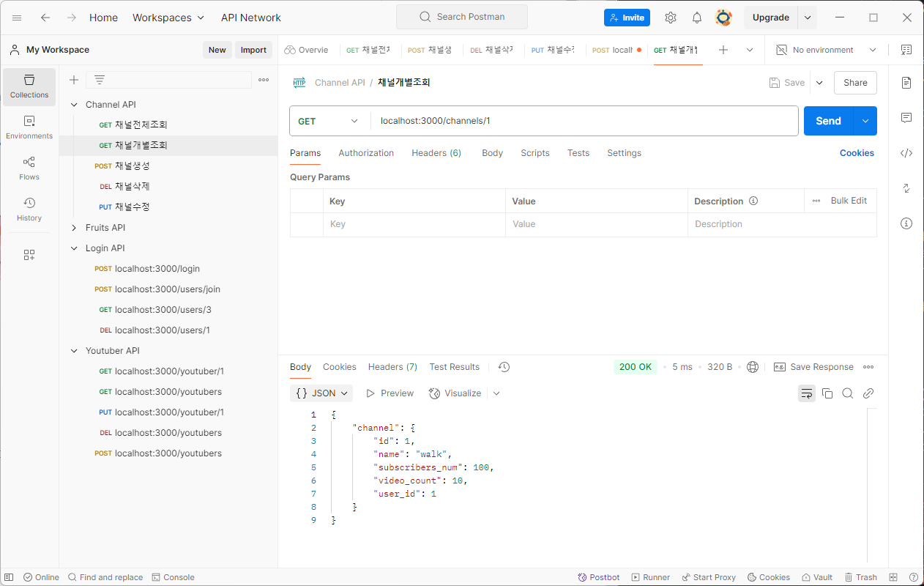Screen dimensions: 924x586
Task: Switch to the Authorization tab
Action: pyautogui.click(x=366, y=153)
